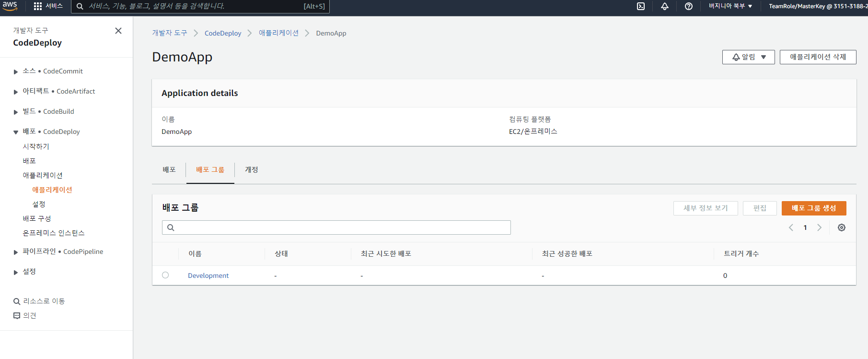This screenshot has width=868, height=359.
Task: Select the Development row radio button
Action: (165, 275)
